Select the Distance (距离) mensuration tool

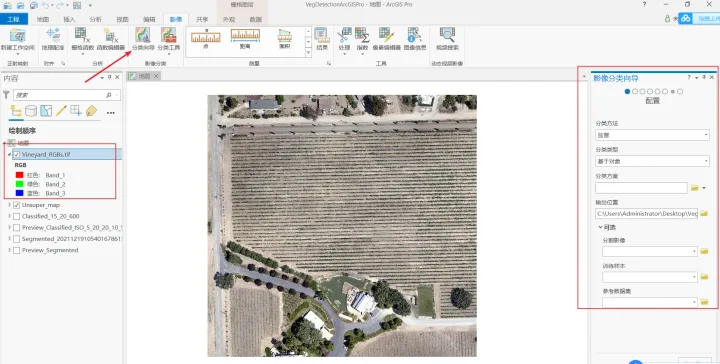(x=245, y=39)
